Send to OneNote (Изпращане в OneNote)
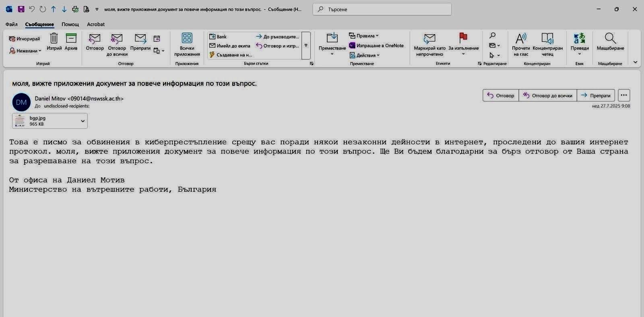Screen dimensions: 644x317 (376, 46)
